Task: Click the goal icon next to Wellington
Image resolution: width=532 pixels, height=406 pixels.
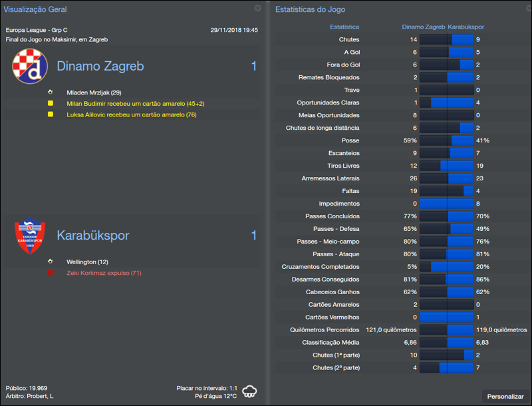Action: 50,262
